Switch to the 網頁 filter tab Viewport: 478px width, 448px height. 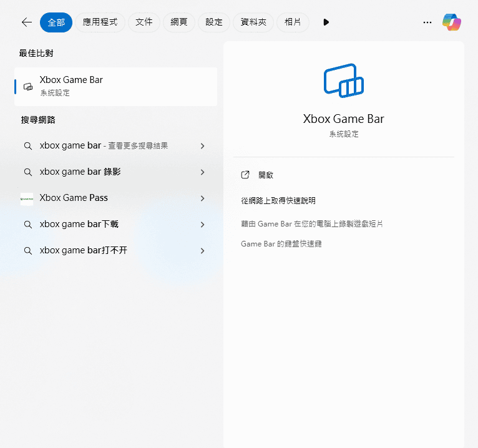(179, 22)
